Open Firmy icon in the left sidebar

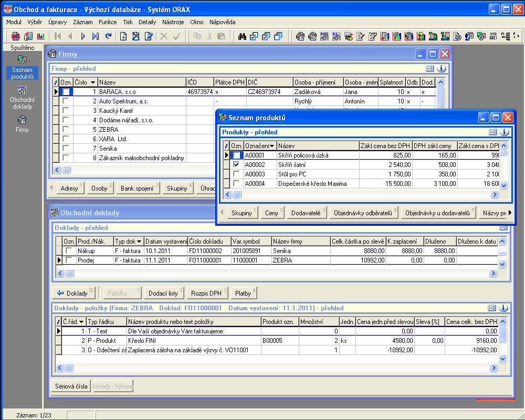[x=22, y=123]
